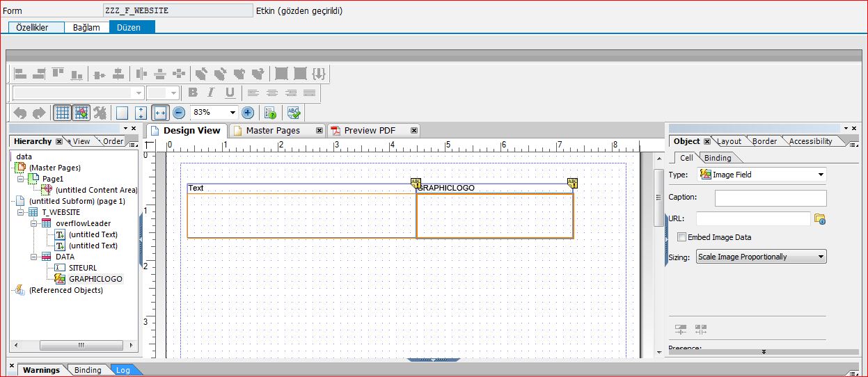The height and width of the screenshot is (377, 868).
Task: Toggle the show grid toolbar button
Action: click(x=62, y=113)
